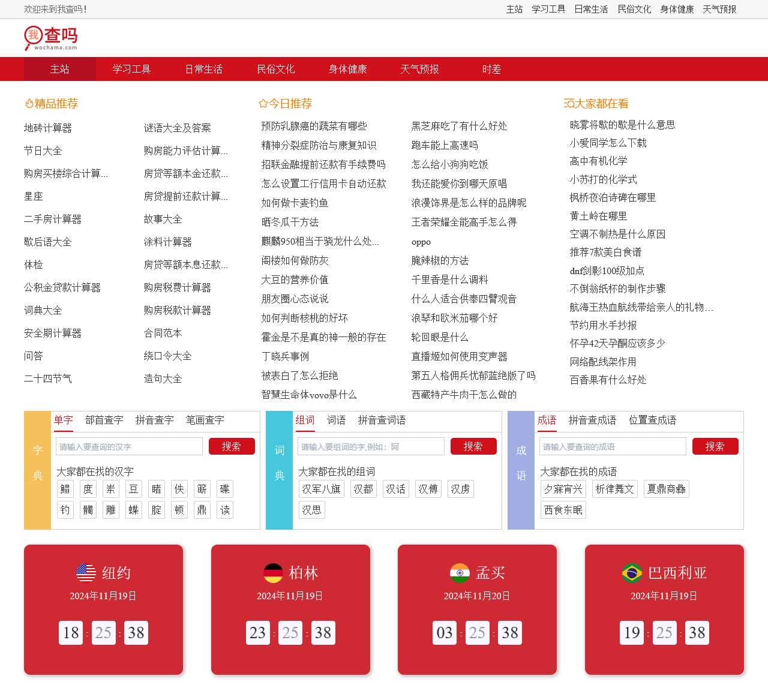Click 搜索 button in the 词典 panel
Screen dimensions: 768x700
(473, 446)
